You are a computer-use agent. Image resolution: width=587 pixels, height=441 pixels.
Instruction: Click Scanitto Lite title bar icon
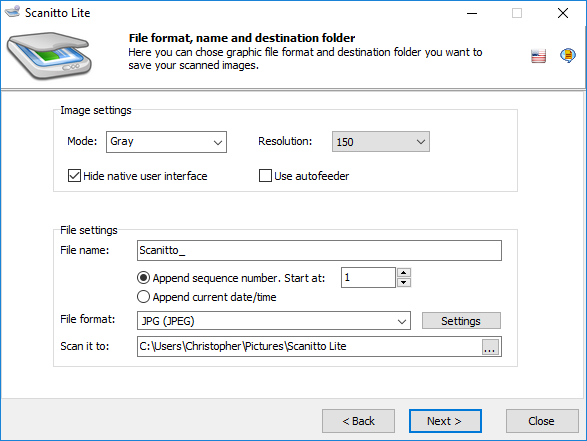coord(12,12)
